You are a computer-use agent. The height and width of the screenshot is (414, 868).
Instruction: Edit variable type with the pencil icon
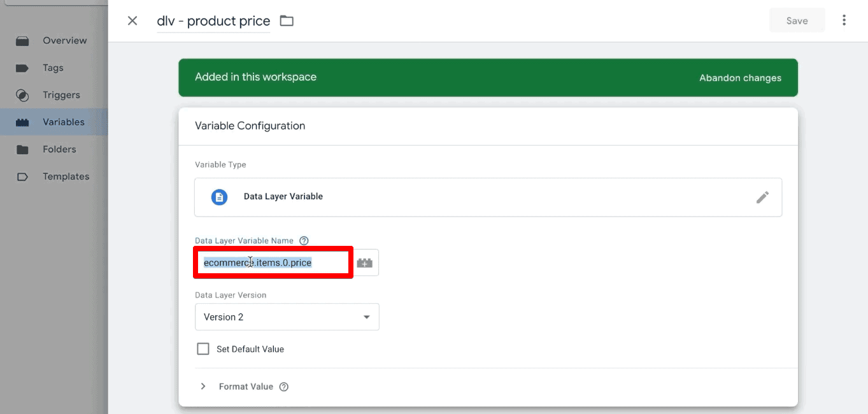coord(762,197)
